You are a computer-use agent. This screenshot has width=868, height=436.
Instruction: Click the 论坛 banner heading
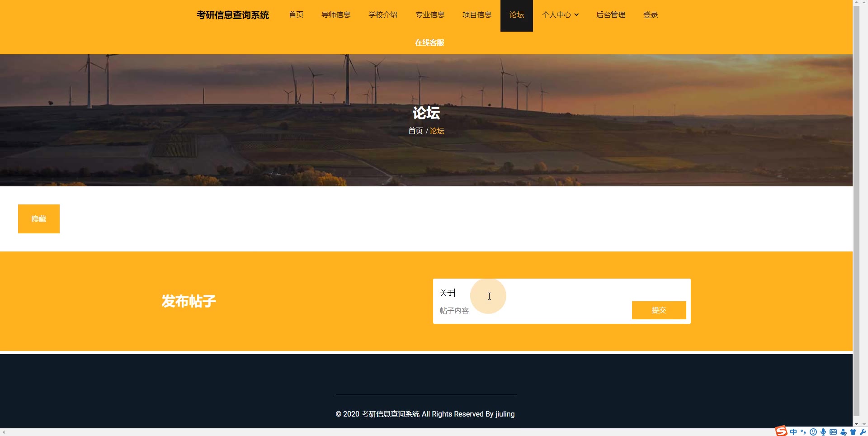426,113
